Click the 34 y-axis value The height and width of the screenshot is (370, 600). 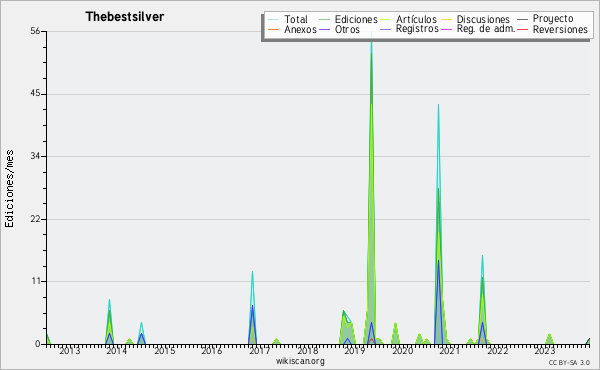coord(35,156)
